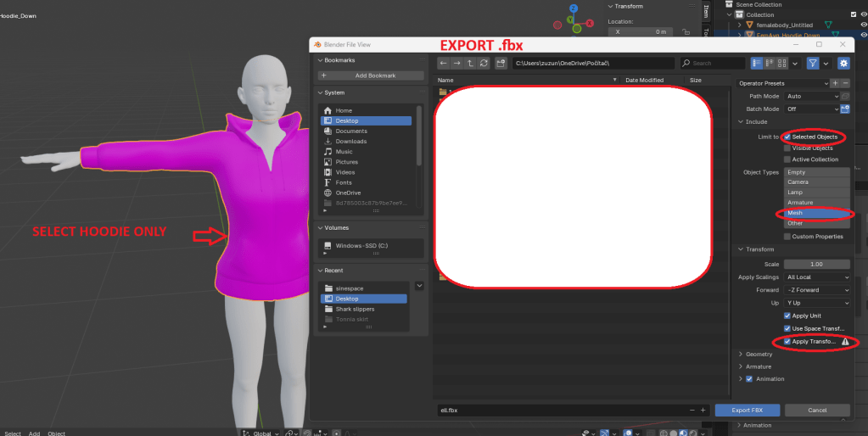Click the Scale value field
The height and width of the screenshot is (436, 868).
[817, 265]
